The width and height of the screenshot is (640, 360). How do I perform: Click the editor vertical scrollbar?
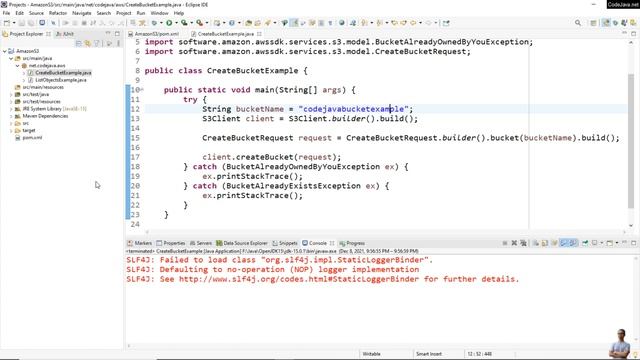pyautogui.click(x=631, y=141)
